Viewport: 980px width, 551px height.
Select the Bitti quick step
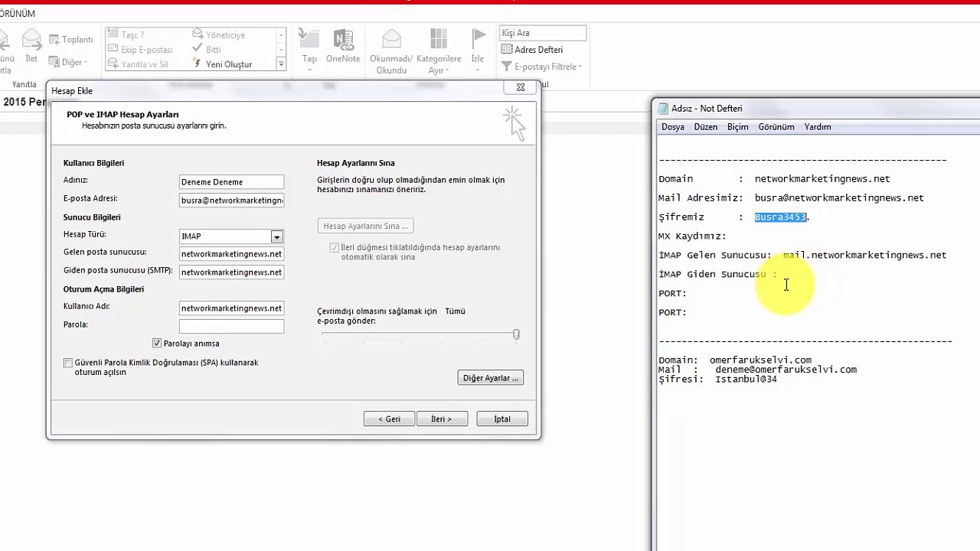tap(207, 50)
